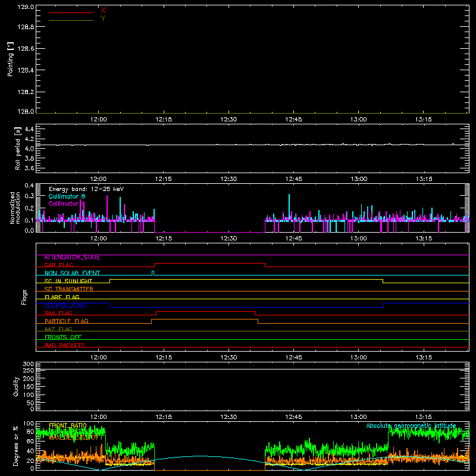Click the Energy band: 12-25 keV label
This screenshot has height=476, width=476.
tap(86, 189)
